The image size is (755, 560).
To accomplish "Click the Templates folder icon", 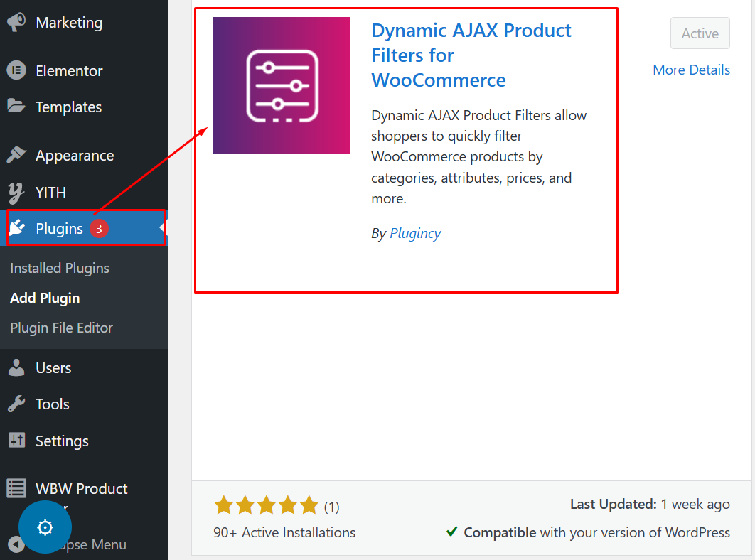I will tap(16, 105).
